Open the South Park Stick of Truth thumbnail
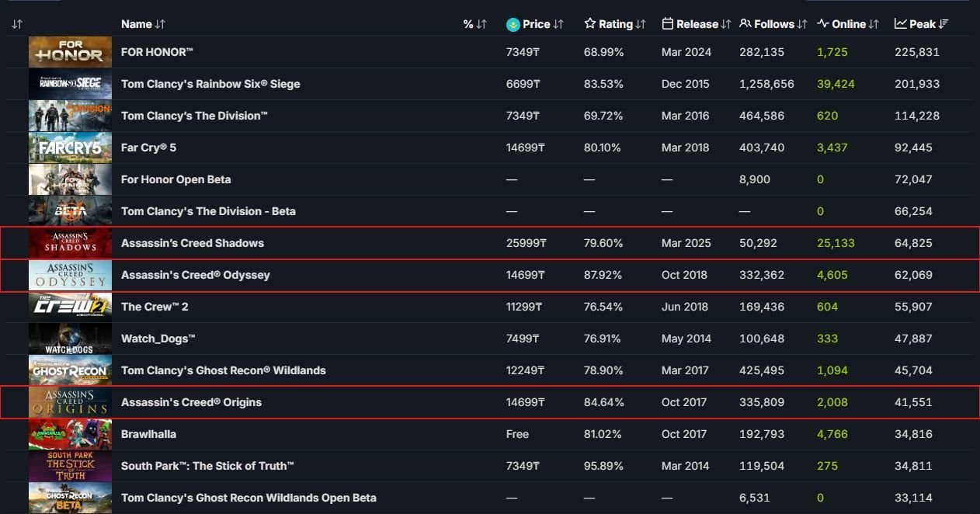980x514 pixels. [x=70, y=466]
